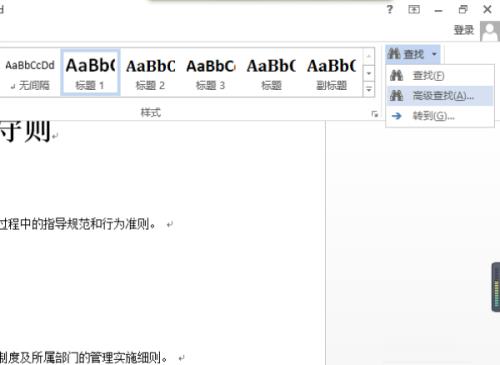The image size is (500, 365).
Task: Click the blue arrow icon beside 转到(G)
Action: (397, 116)
